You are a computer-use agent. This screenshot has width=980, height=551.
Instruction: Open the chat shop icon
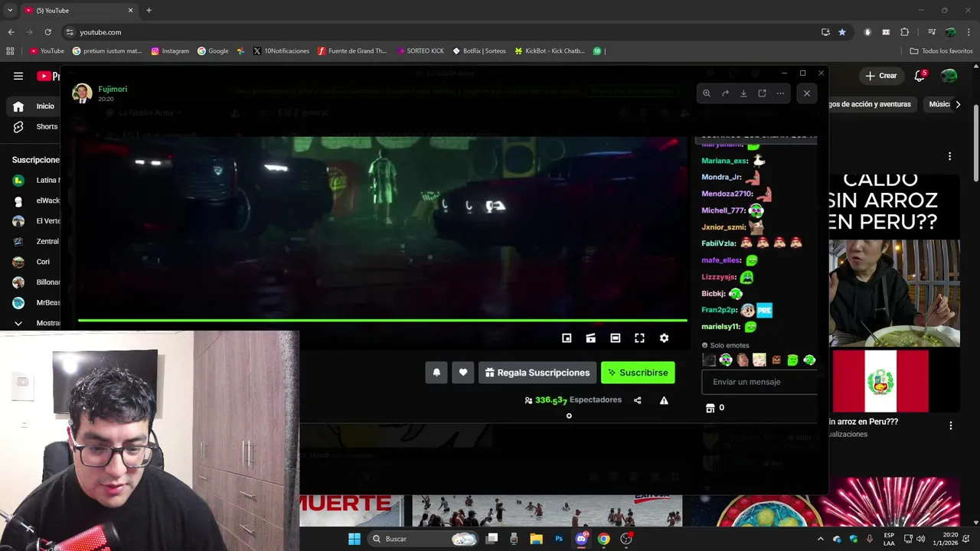pos(710,408)
